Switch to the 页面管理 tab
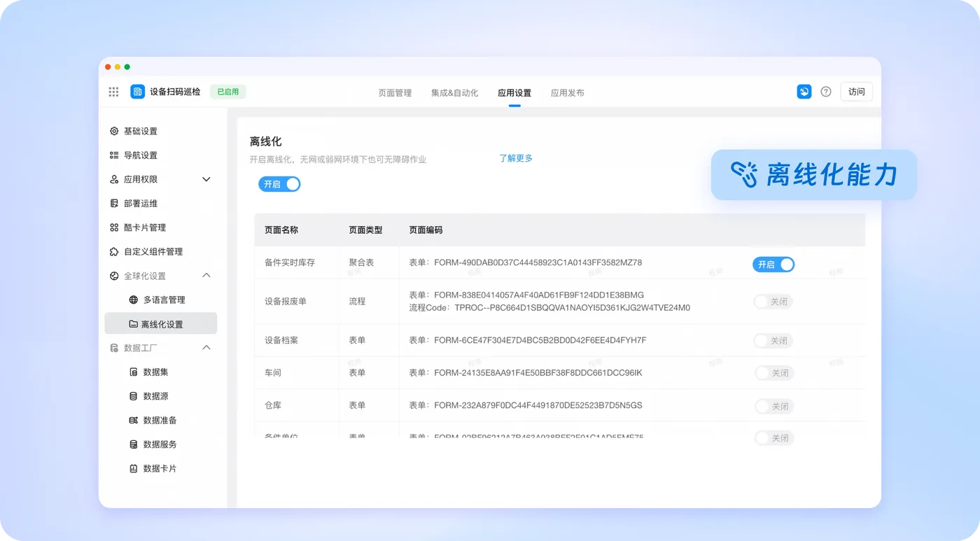Viewport: 980px width, 541px height. (395, 92)
